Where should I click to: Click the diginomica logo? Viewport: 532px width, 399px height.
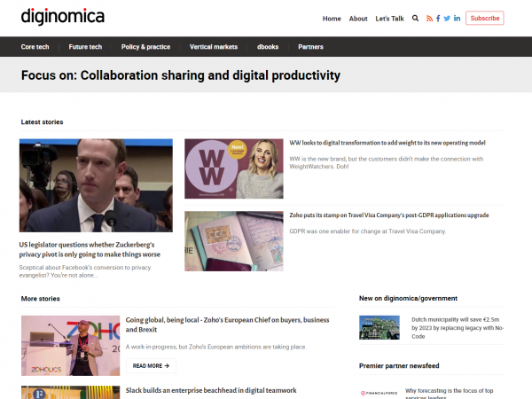pyautogui.click(x=63, y=17)
